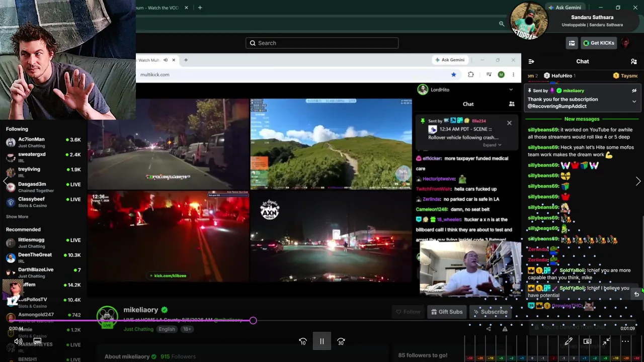
Task: Mute the inner tab via its speaker icon
Action: point(165,60)
